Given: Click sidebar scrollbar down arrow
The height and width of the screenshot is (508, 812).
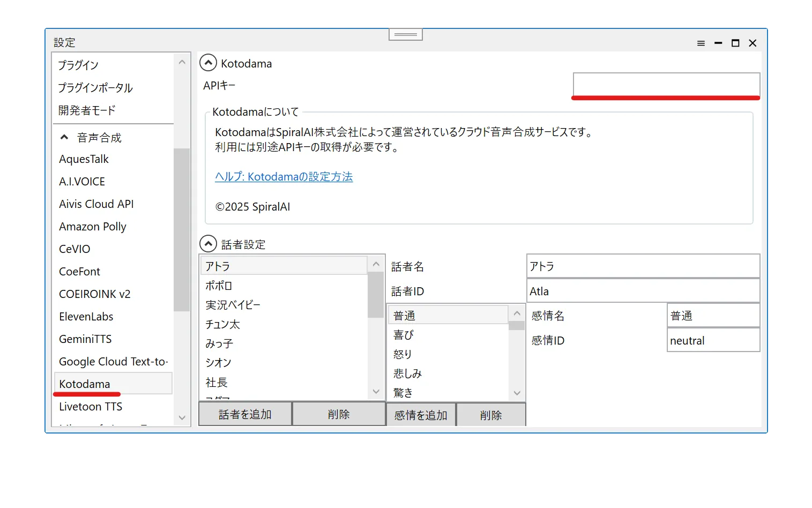Looking at the screenshot, I should tap(182, 418).
